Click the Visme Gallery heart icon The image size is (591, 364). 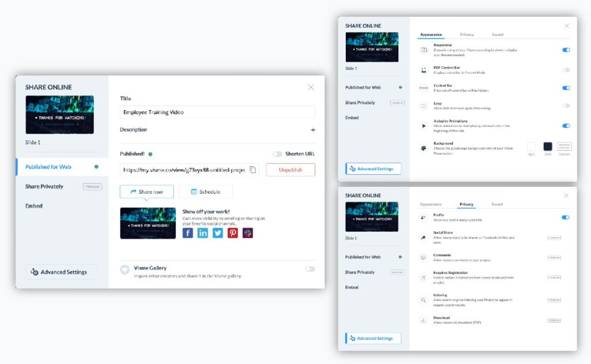click(125, 269)
